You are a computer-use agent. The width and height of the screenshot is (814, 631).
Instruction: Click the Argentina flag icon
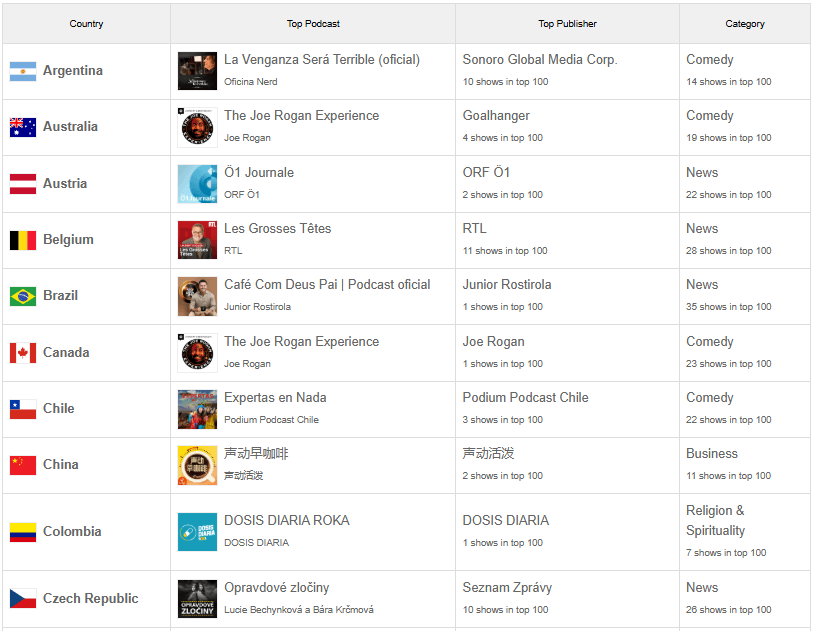point(23,71)
